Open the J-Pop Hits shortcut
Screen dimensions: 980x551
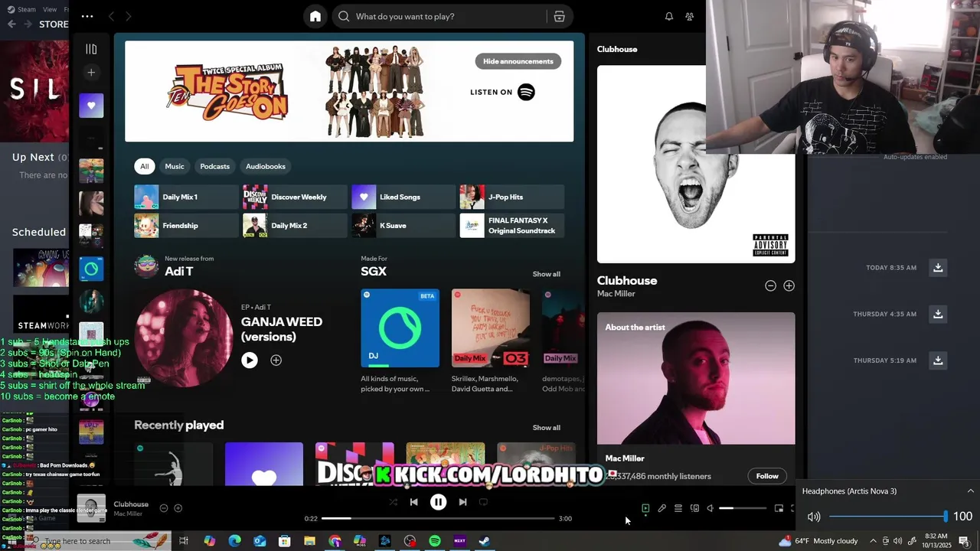[x=511, y=197]
